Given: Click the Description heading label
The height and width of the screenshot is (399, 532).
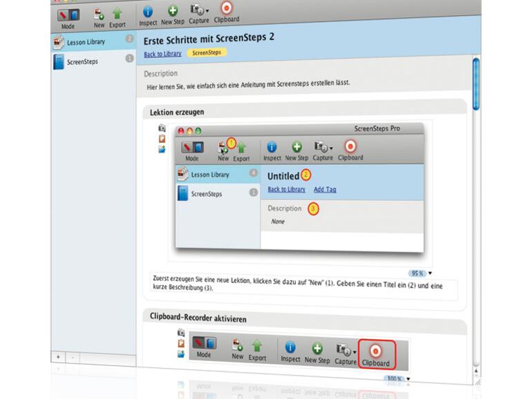Looking at the screenshot, I should (x=160, y=74).
